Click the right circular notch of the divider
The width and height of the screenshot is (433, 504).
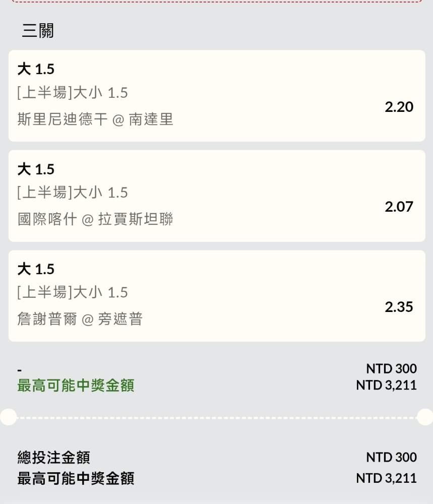click(425, 417)
